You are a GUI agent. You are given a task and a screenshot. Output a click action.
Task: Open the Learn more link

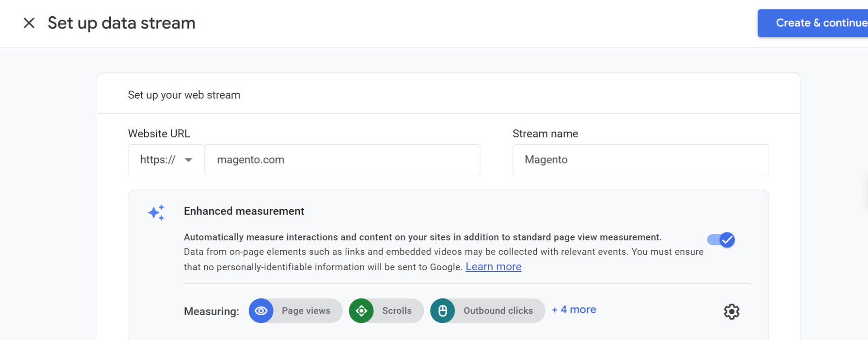(493, 267)
